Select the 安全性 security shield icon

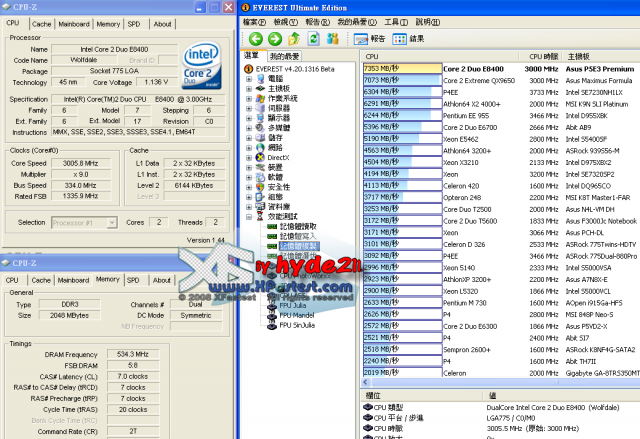[x=260, y=187]
